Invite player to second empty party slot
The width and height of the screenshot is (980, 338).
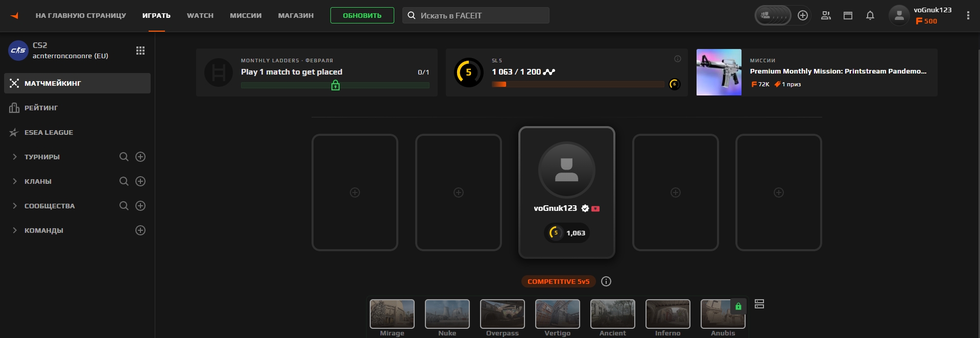coord(459,192)
